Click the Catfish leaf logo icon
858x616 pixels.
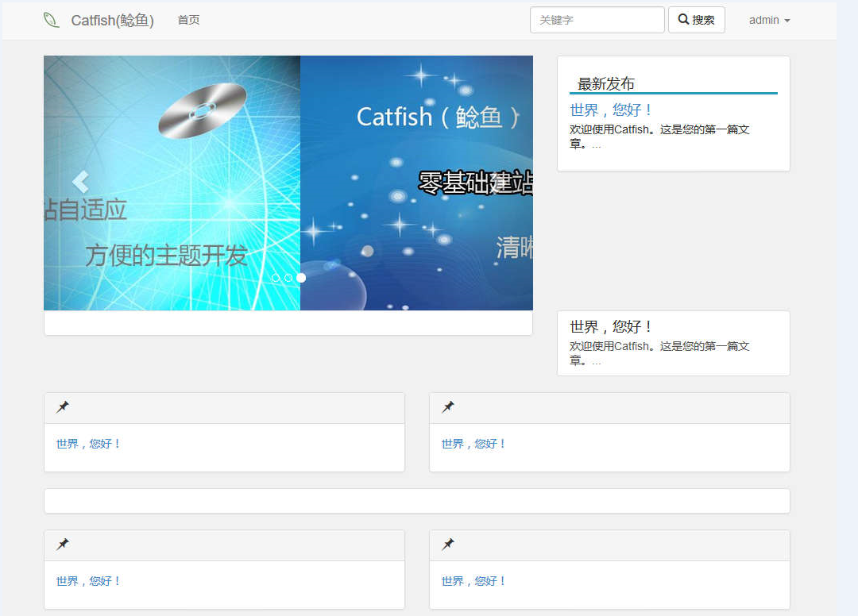pyautogui.click(x=51, y=20)
